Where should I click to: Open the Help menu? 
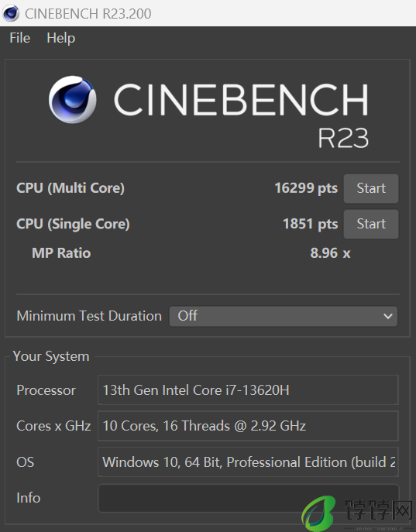60,38
